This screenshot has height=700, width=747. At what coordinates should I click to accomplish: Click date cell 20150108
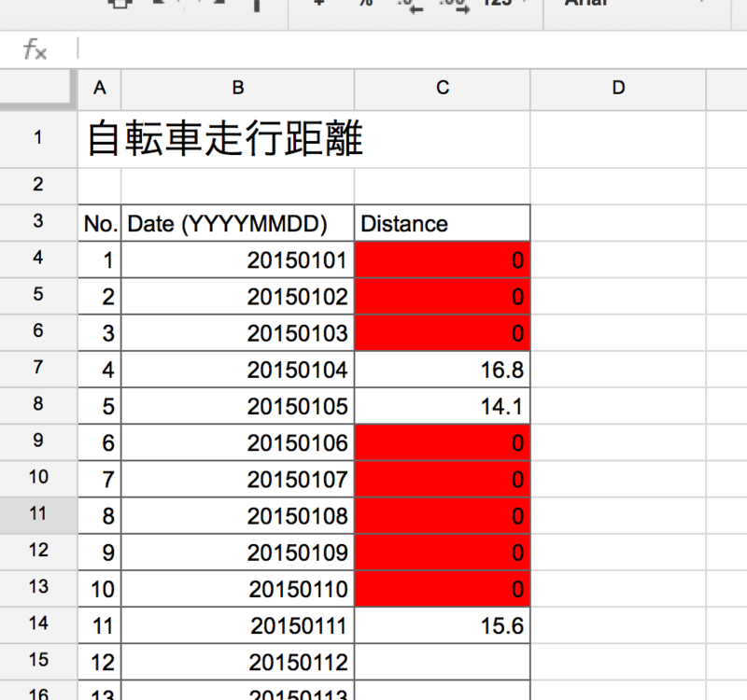[238, 516]
